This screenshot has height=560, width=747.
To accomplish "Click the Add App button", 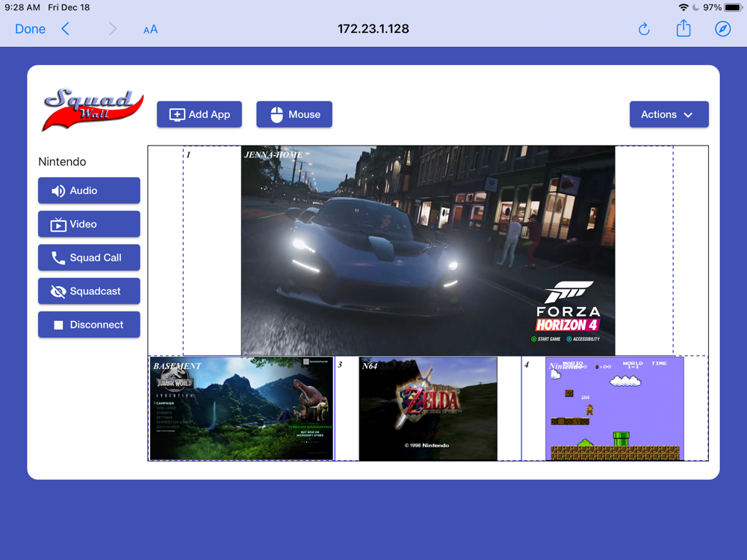I will click(x=199, y=114).
